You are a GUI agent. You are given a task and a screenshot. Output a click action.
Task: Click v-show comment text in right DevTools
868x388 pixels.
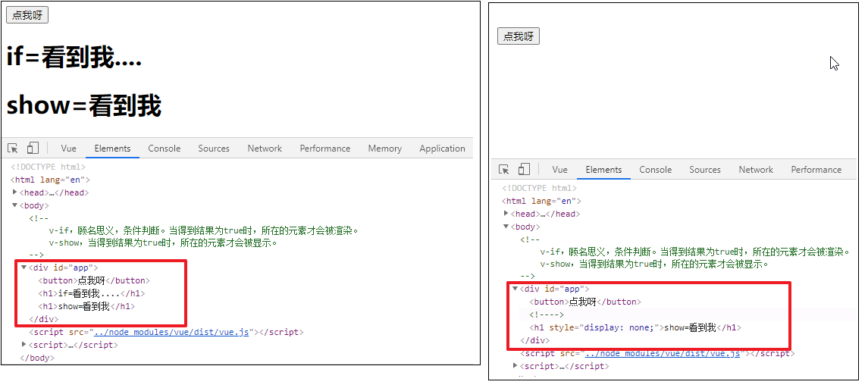click(x=653, y=264)
